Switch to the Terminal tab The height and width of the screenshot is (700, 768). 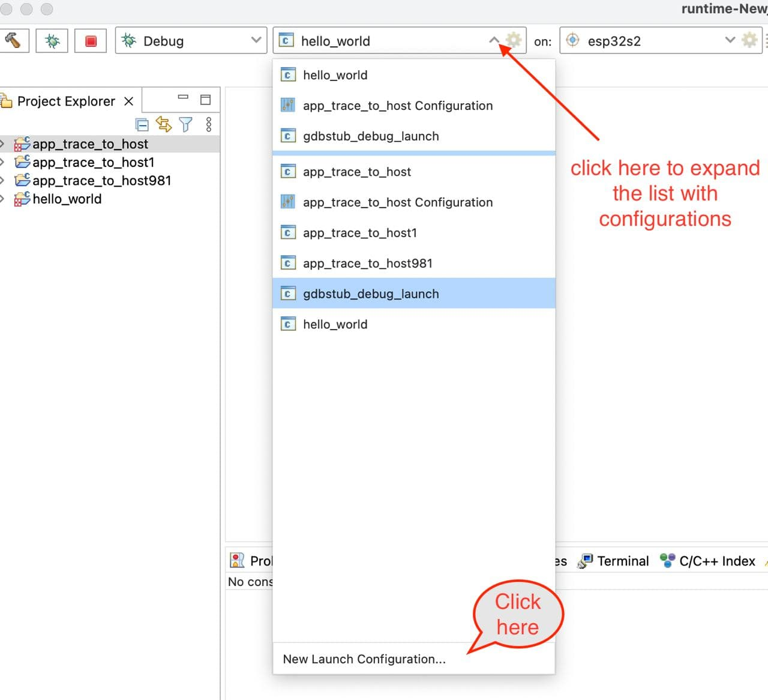(x=622, y=561)
